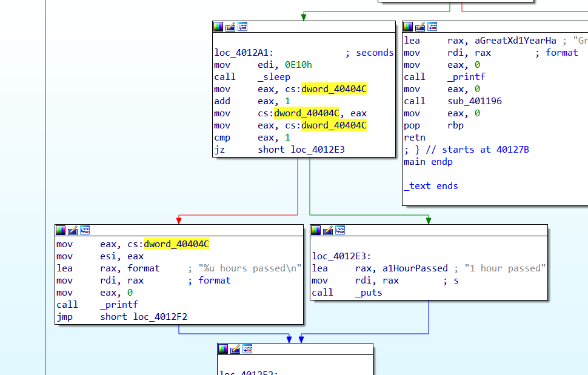Click the "%u hours passed\n" comment
The height and width of the screenshot is (375, 588).
point(250,268)
